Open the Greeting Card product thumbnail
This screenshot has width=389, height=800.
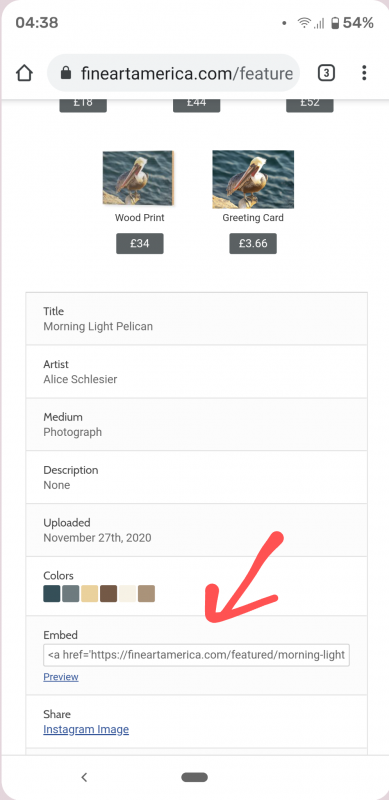pyautogui.click(x=253, y=179)
